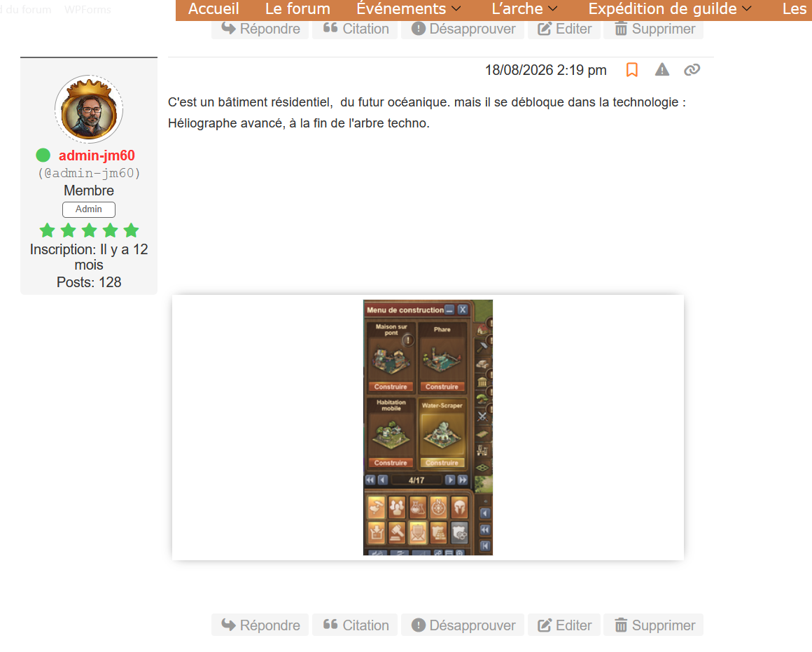Open the admin-jm60 profile link
This screenshot has width=812, height=652.
tap(97, 155)
